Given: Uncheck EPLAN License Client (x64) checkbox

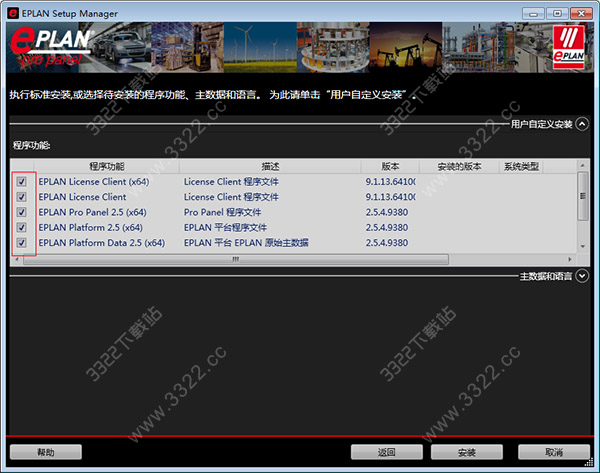Looking at the screenshot, I should click(21, 181).
